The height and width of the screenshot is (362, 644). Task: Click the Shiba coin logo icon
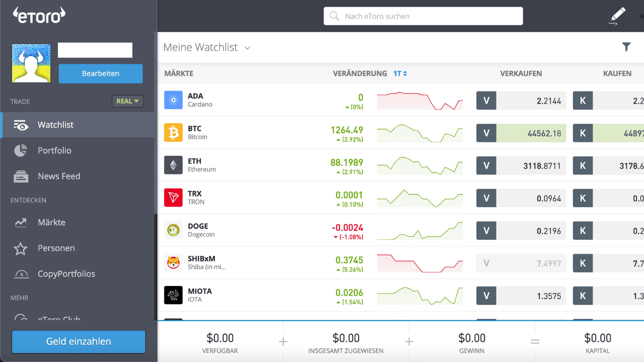pyautogui.click(x=173, y=263)
